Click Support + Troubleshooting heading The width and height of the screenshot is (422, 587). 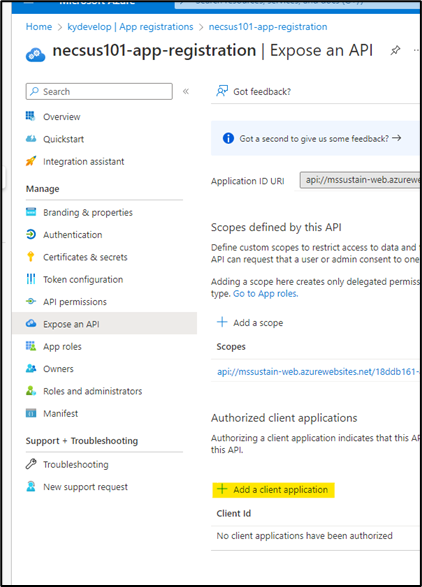(82, 441)
